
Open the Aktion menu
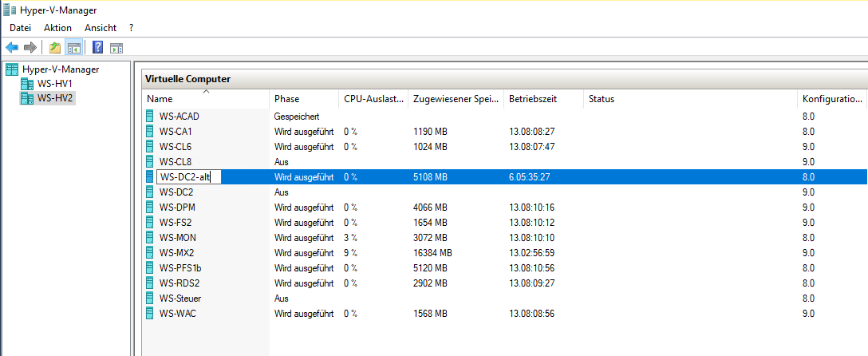[57, 28]
